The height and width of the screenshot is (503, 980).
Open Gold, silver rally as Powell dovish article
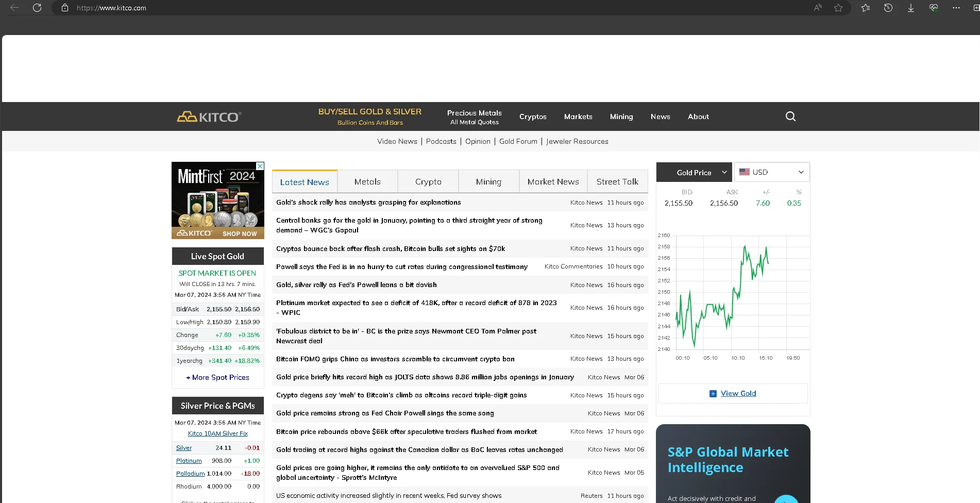click(x=357, y=285)
